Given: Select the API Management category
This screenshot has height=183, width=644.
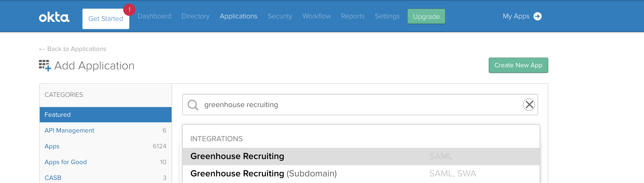Looking at the screenshot, I should [69, 130].
